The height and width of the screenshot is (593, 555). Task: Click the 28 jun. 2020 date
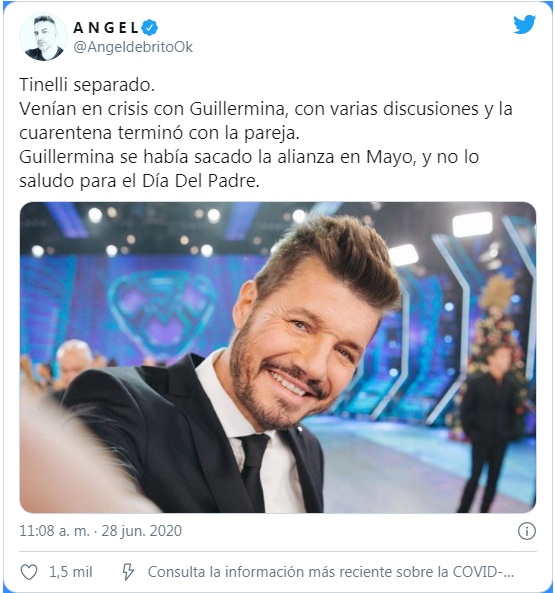142,531
